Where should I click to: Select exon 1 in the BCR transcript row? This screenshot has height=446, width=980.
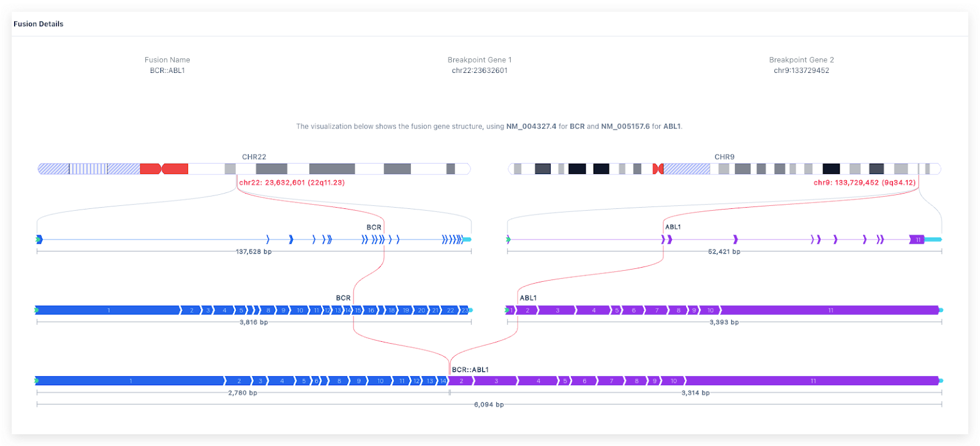pos(108,311)
